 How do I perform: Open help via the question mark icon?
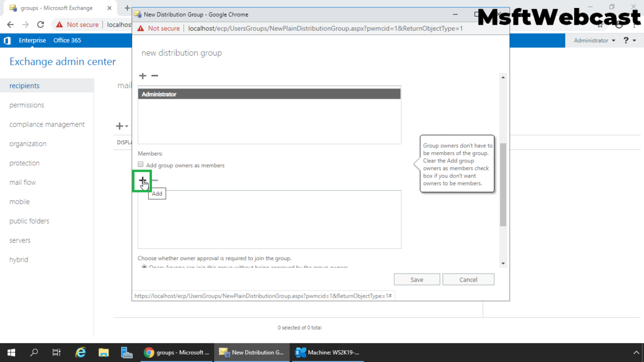(626, 40)
